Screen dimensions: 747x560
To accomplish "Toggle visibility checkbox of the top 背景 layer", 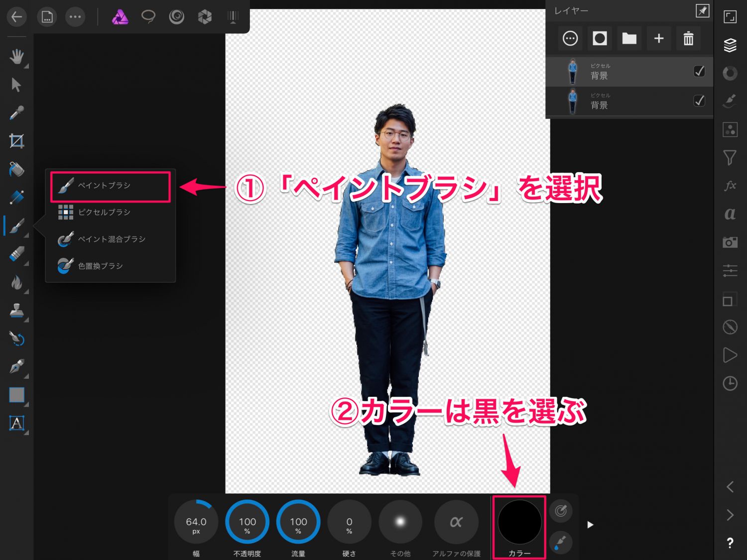I will [699, 71].
